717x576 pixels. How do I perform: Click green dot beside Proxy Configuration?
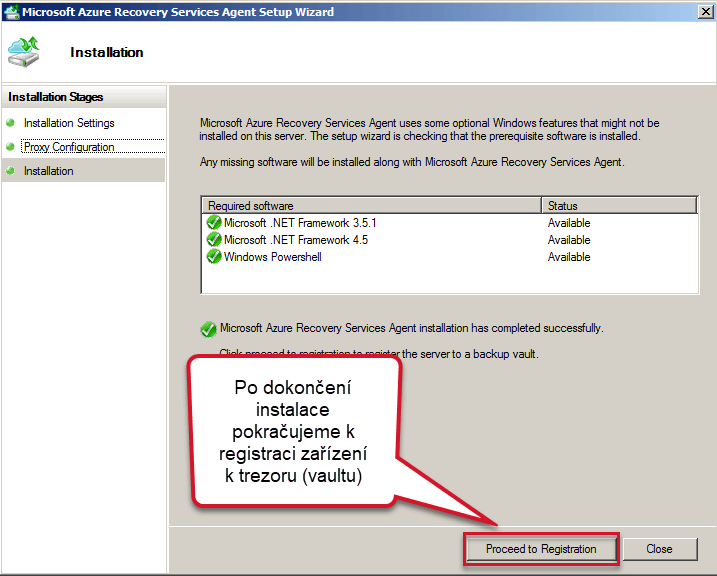(10, 147)
